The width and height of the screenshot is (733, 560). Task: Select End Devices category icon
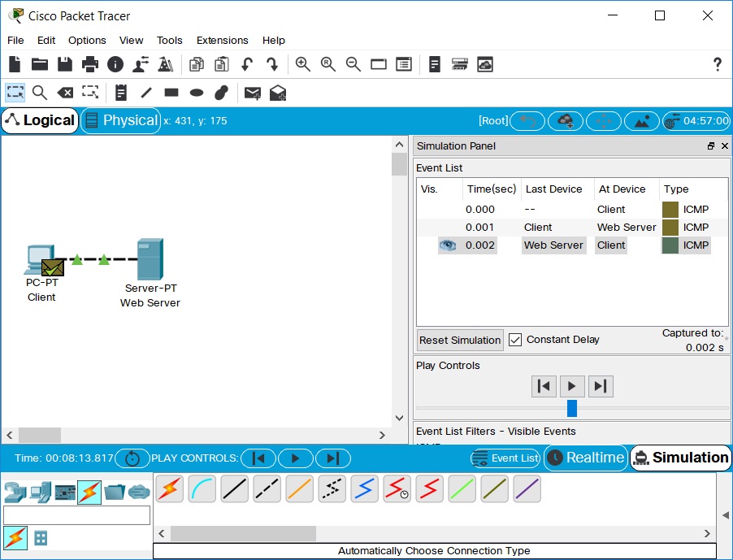(x=39, y=492)
